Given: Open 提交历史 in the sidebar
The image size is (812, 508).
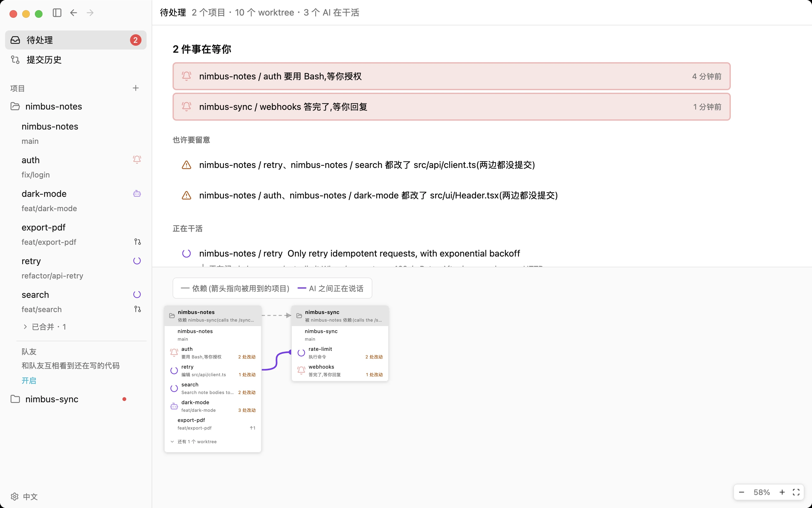Looking at the screenshot, I should point(76,60).
